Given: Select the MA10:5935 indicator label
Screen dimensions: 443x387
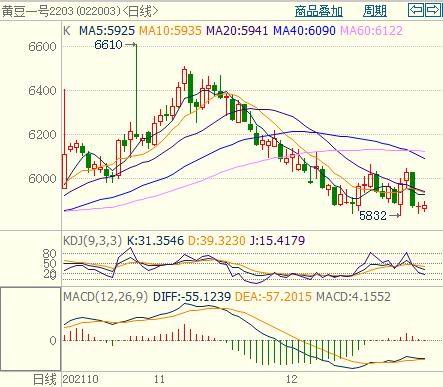Looking at the screenshot, I should [x=170, y=31].
